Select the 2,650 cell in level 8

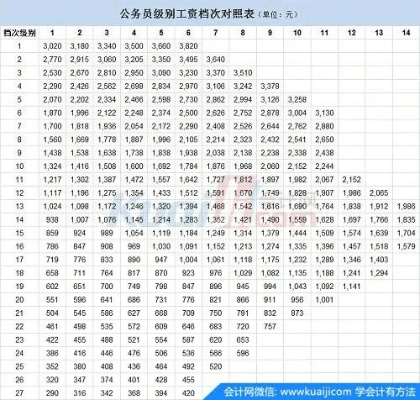tap(324, 140)
